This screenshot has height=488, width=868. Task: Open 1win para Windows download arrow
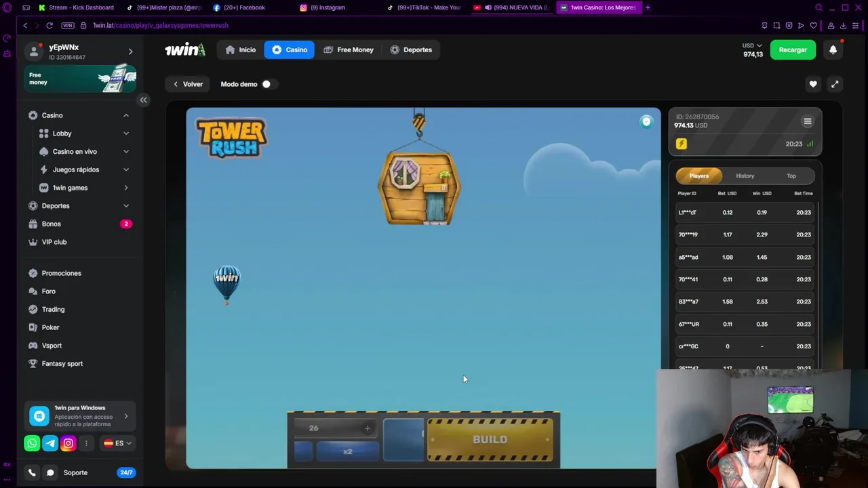point(126,416)
